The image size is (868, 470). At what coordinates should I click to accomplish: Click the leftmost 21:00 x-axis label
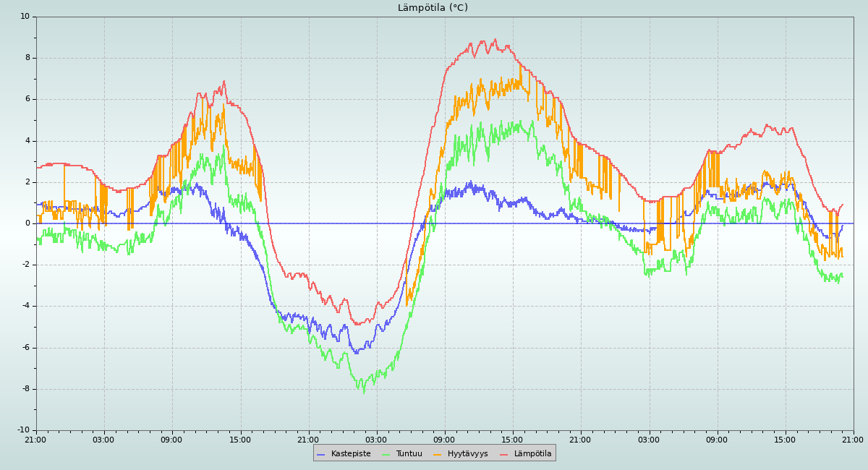35,440
